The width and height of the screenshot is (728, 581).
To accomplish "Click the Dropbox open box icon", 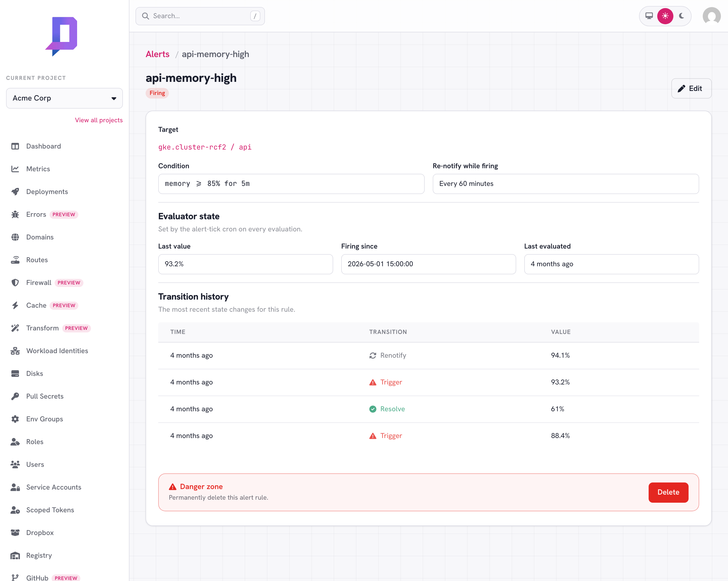I will pyautogui.click(x=15, y=533).
